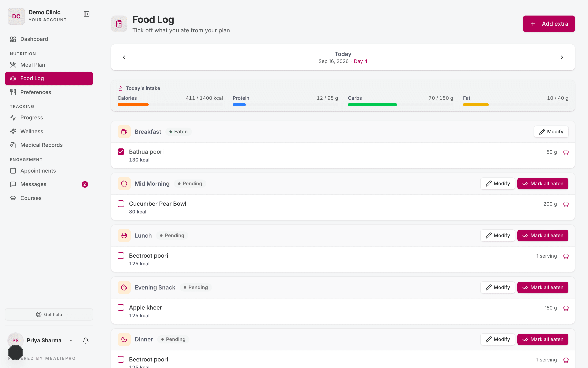
Task: Click the Day 4 label
Action: tap(361, 61)
